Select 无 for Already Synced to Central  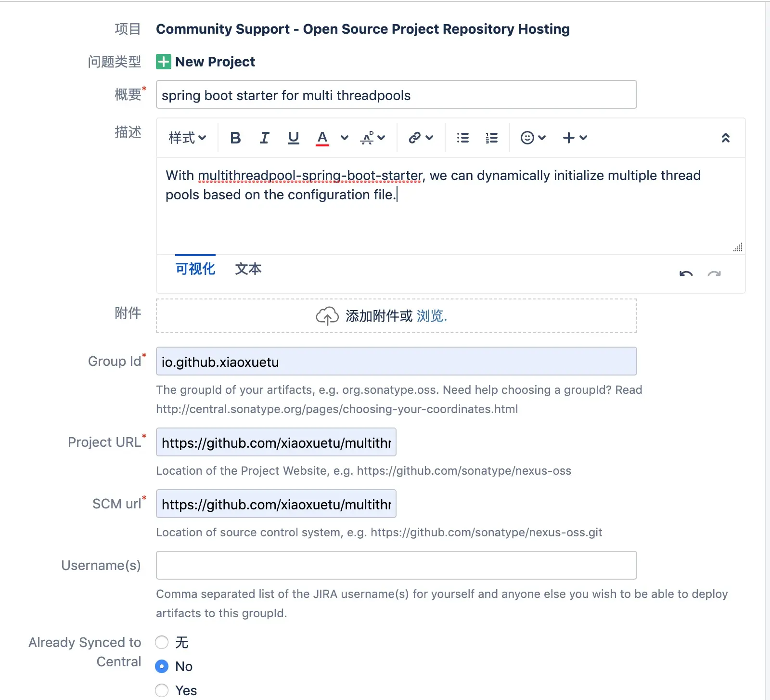coord(162,642)
